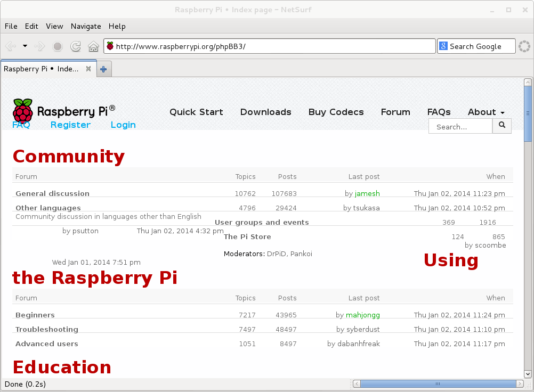Click the horizontal scrollbar thumb

[438, 384]
